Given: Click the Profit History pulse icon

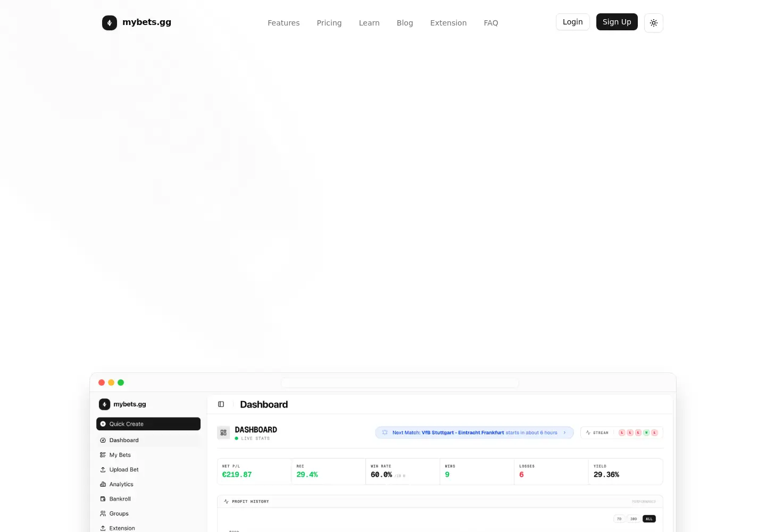Looking at the screenshot, I should tap(227, 502).
